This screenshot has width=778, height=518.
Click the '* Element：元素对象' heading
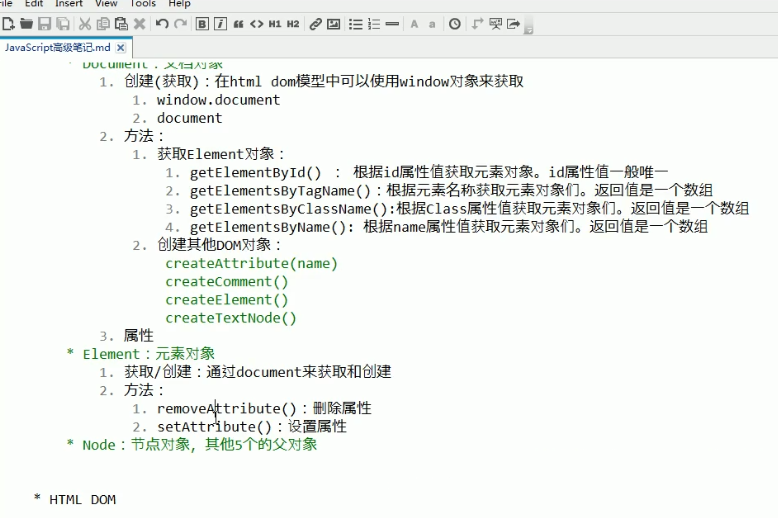[x=141, y=354]
